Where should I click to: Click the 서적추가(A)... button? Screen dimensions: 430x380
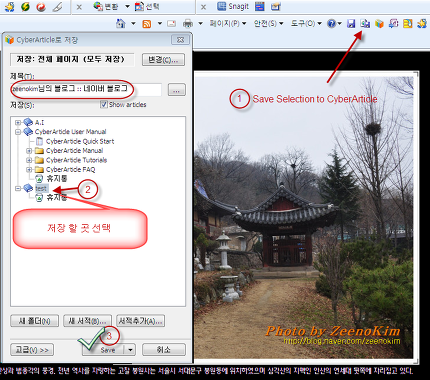pos(141,321)
